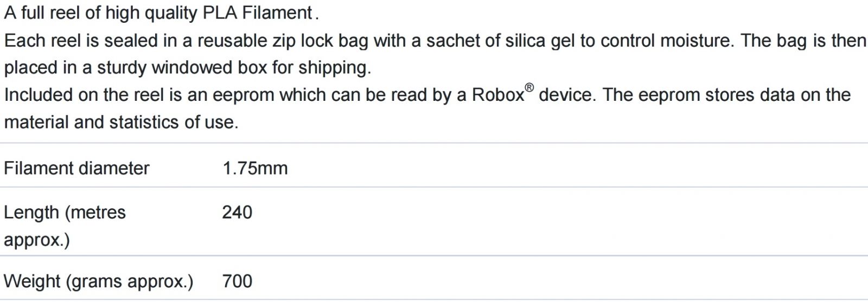Click the registered trademark symbol after Robox
The width and height of the screenshot is (868, 302).
[529, 87]
